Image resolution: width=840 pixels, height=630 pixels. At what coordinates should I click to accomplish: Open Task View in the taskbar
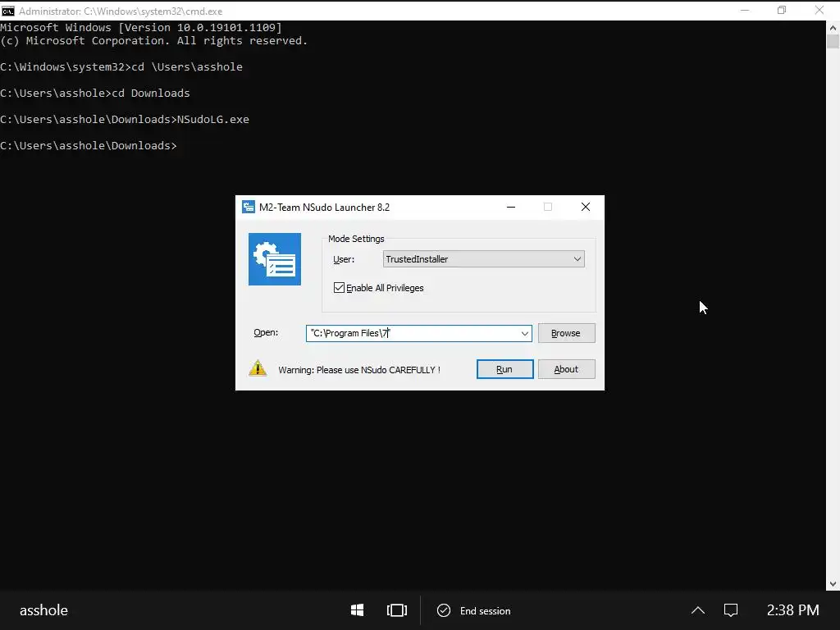point(396,610)
